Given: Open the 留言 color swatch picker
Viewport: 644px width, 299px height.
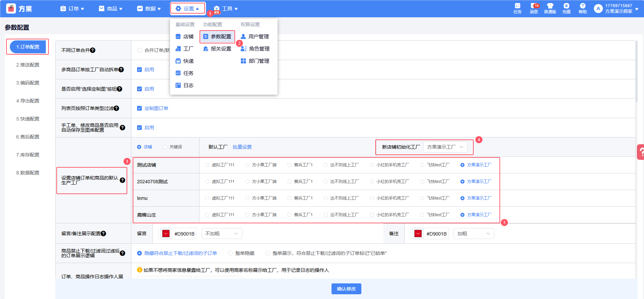Looking at the screenshot, I should click(166, 233).
